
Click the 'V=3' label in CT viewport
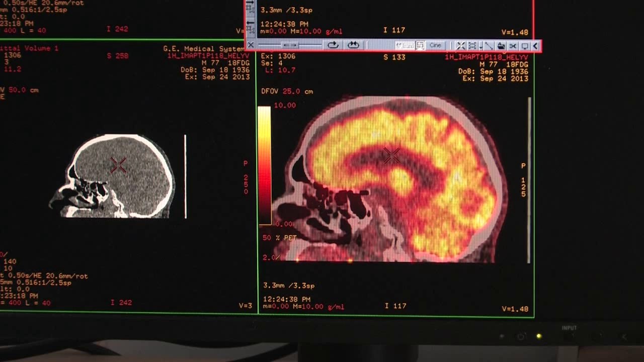coord(246,306)
